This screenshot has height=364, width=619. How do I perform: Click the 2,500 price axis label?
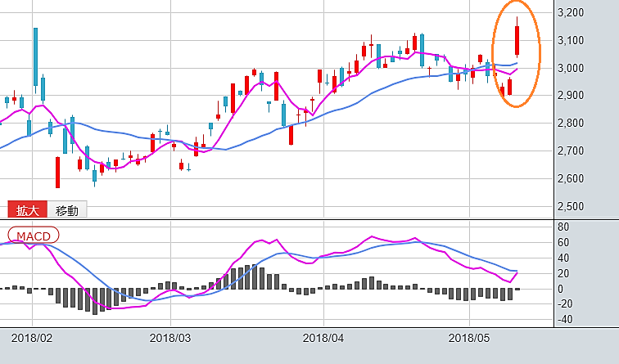pos(571,206)
